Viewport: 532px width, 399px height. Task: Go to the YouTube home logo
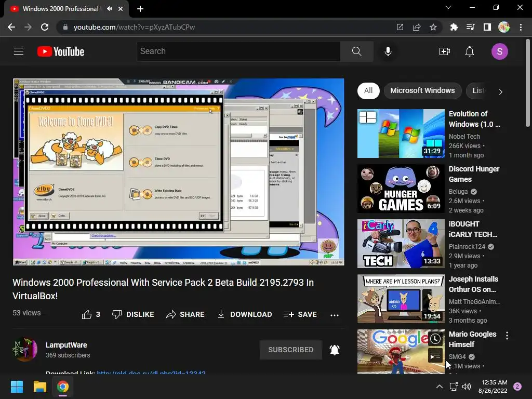[x=61, y=51]
